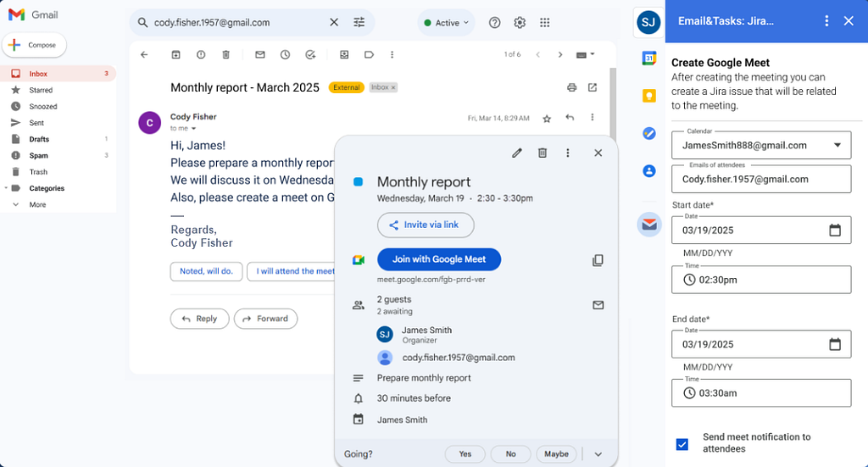Viewport: 868px width, 467px height.
Task: Open Gmail settings gear
Action: click(520, 23)
